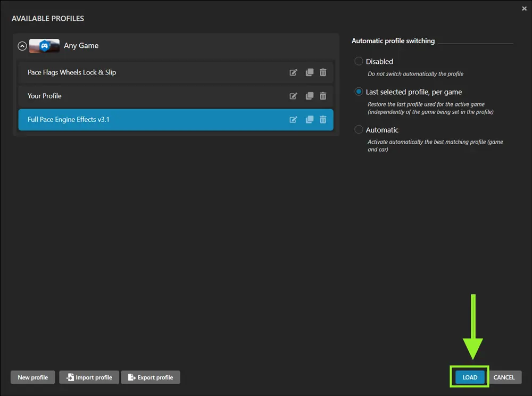Duplicate Full Pace Engine Effects v3.1 profile
Viewport: 532px width, 396px height.
310,120
